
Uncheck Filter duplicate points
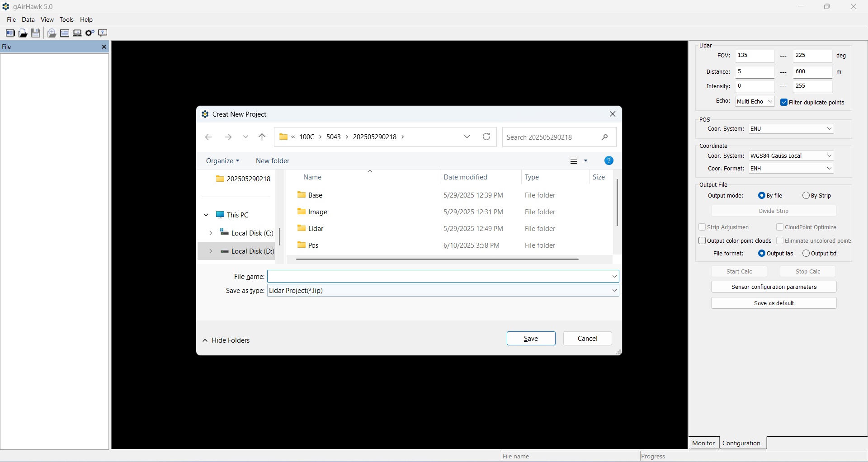(784, 103)
